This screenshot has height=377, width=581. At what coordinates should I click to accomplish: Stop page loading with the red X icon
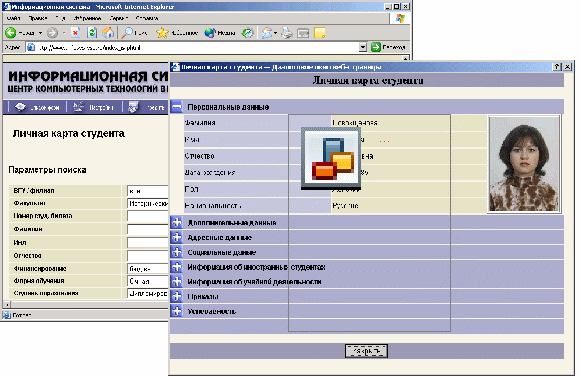[x=75, y=33]
